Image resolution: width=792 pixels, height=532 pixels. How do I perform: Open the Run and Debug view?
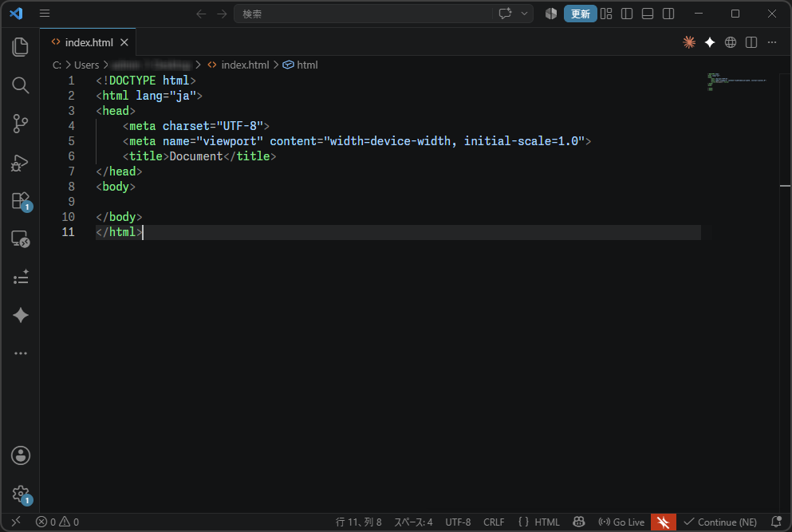(20, 163)
